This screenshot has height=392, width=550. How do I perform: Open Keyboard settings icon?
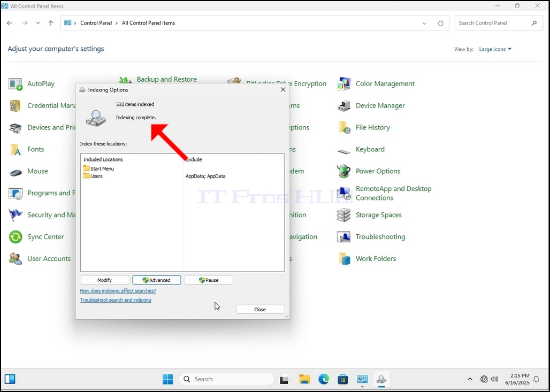(x=343, y=151)
